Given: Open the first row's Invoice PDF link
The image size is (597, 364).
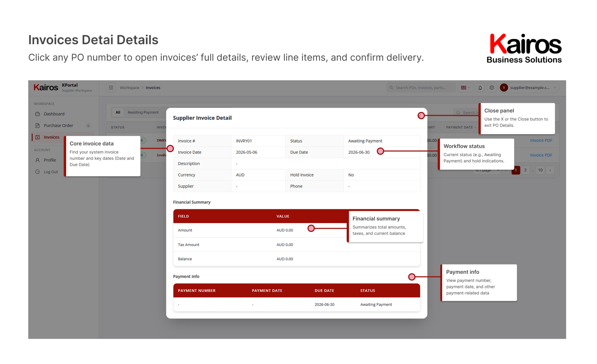Looking at the screenshot, I should [541, 140].
